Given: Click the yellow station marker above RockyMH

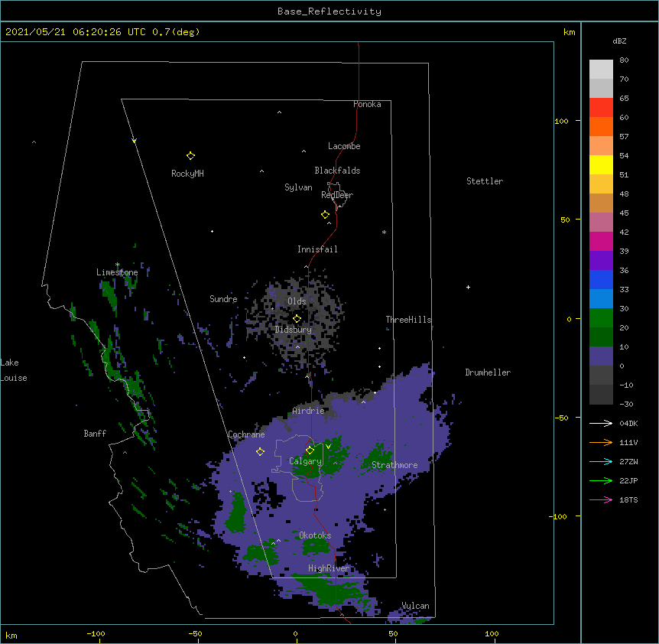Looking at the screenshot, I should click(x=190, y=156).
